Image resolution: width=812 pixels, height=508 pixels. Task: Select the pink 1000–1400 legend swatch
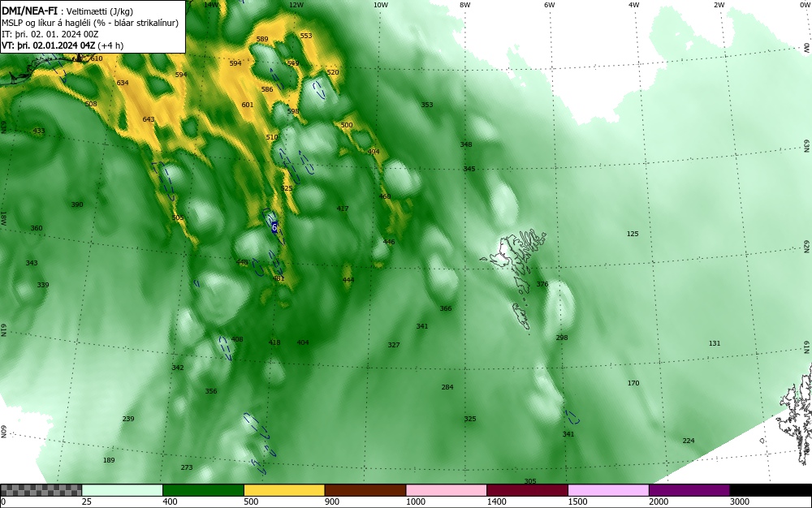447,490
